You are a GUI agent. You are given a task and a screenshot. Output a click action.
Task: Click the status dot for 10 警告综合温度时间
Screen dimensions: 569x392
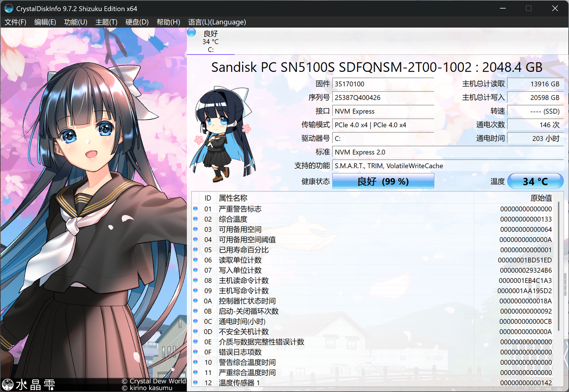pos(196,362)
